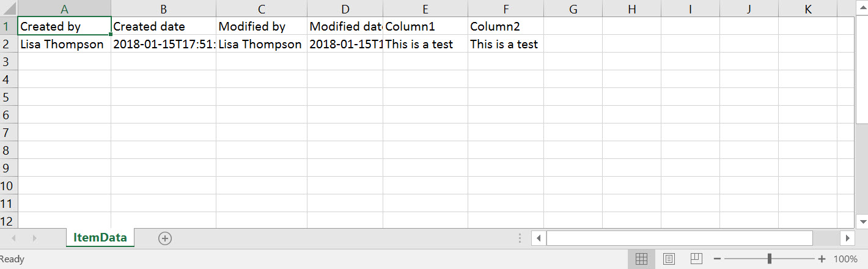Go to previous sheet tab arrow
Image resolution: width=868 pixels, height=269 pixels.
[13, 238]
